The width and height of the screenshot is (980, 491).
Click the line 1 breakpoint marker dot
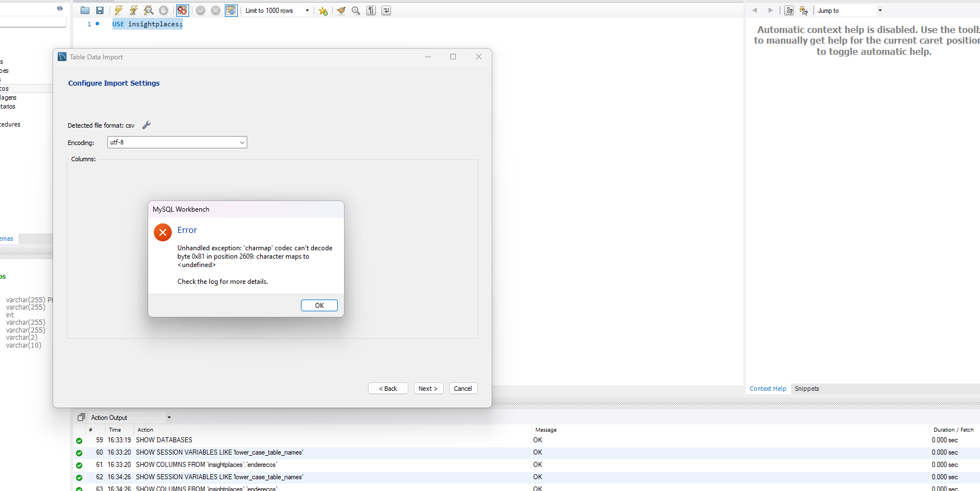(97, 24)
